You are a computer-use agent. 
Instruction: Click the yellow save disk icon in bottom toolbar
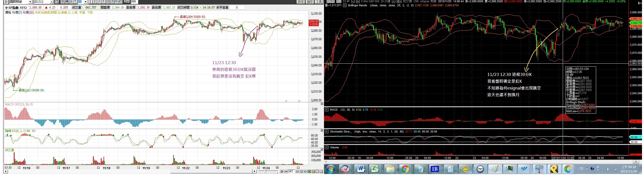(x=313, y=171)
